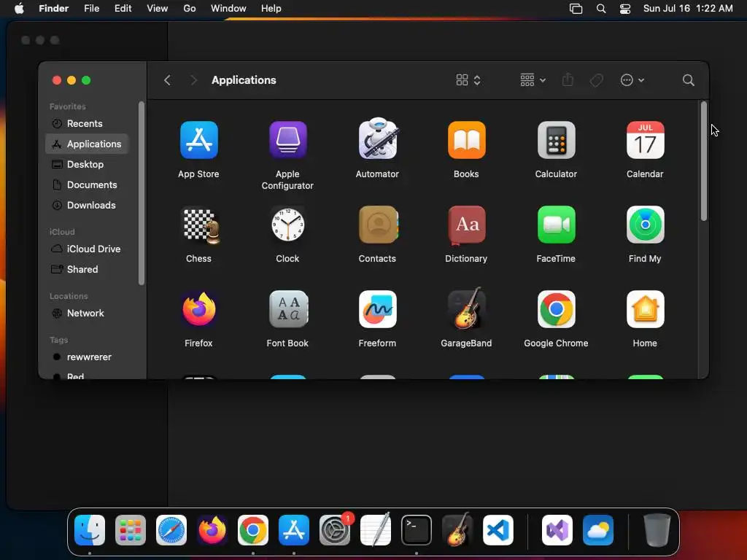
Task: Open Downloads from the sidebar
Action: click(87, 205)
